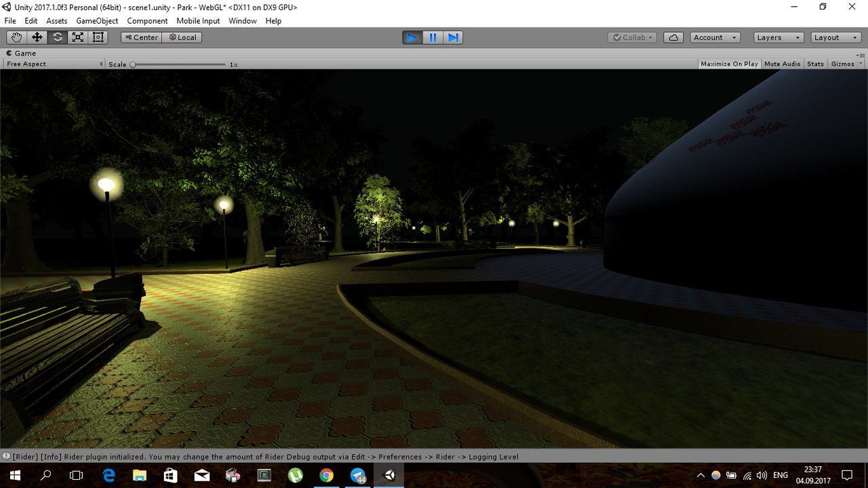Open the Help menu
Screen dimensions: 868x488
click(x=273, y=21)
